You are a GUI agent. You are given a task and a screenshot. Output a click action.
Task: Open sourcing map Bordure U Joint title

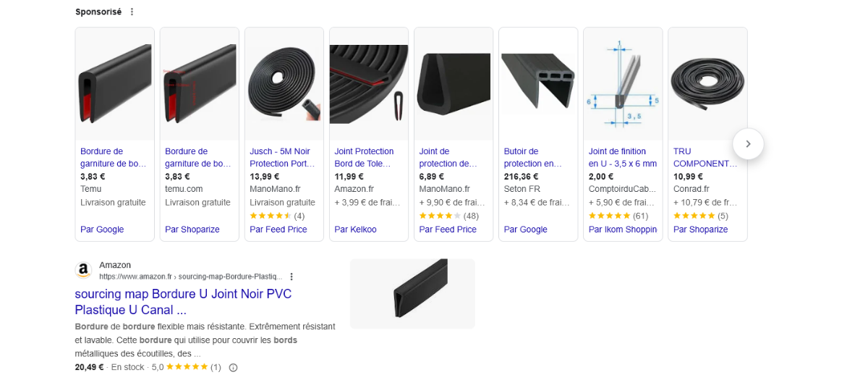pyautogui.click(x=183, y=302)
